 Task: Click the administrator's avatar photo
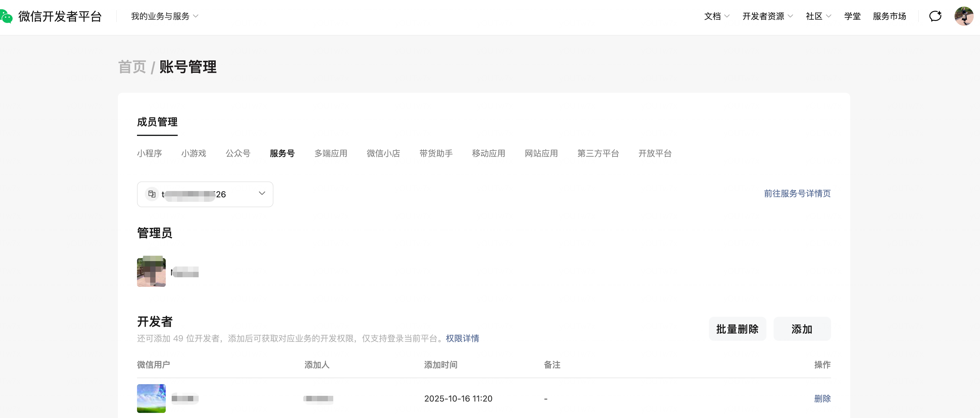(151, 272)
